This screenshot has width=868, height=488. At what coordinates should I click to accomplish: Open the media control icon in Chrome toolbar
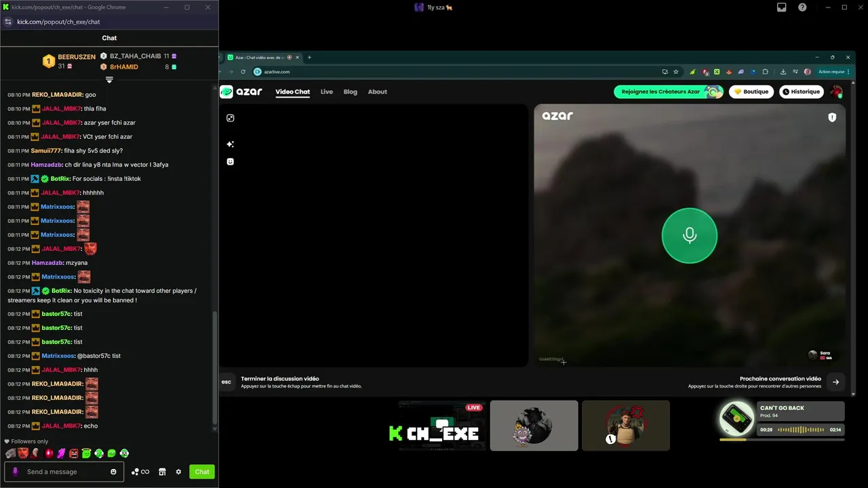(x=795, y=71)
